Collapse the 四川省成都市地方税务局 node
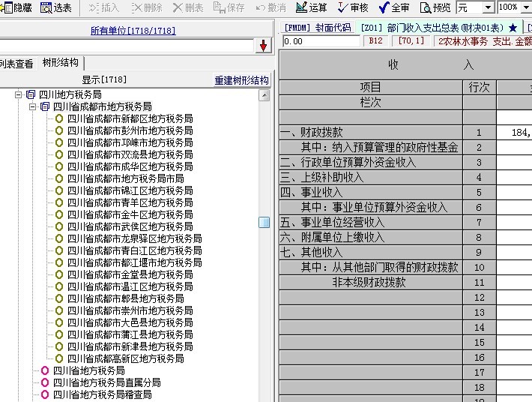Screen dimensions: 532x402 point(32,106)
